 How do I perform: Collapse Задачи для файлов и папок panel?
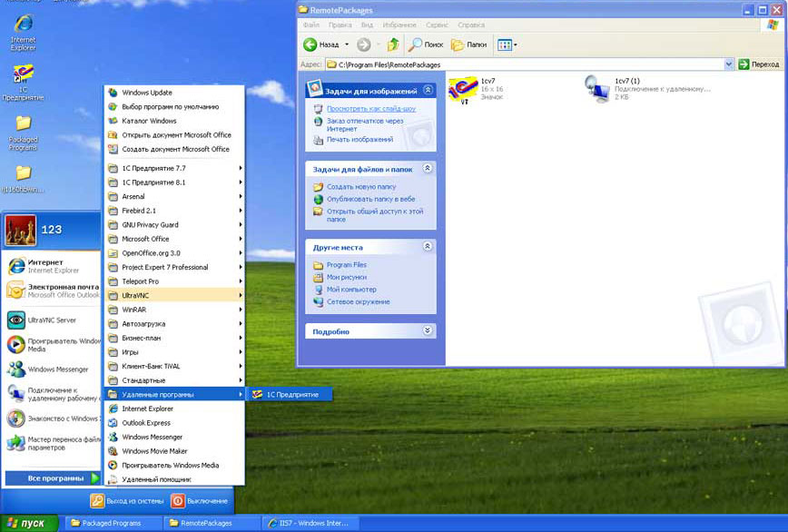click(x=428, y=169)
